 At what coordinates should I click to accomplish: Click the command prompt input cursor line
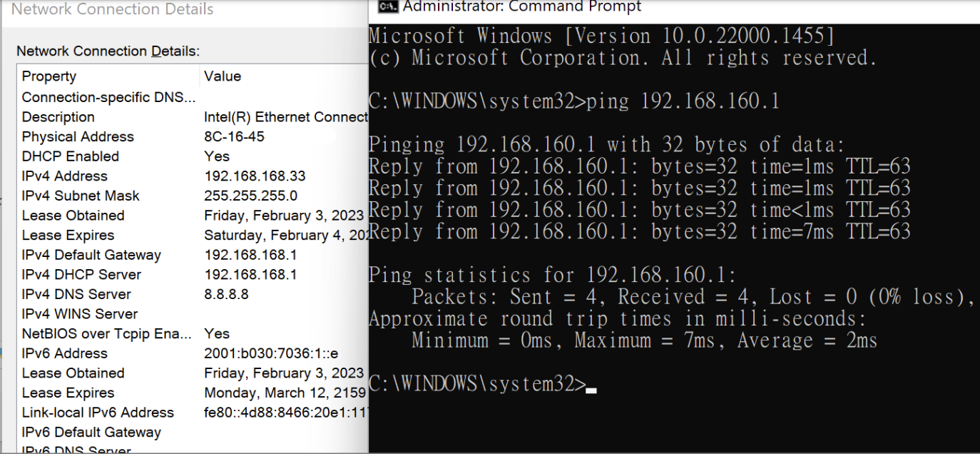(x=590, y=385)
